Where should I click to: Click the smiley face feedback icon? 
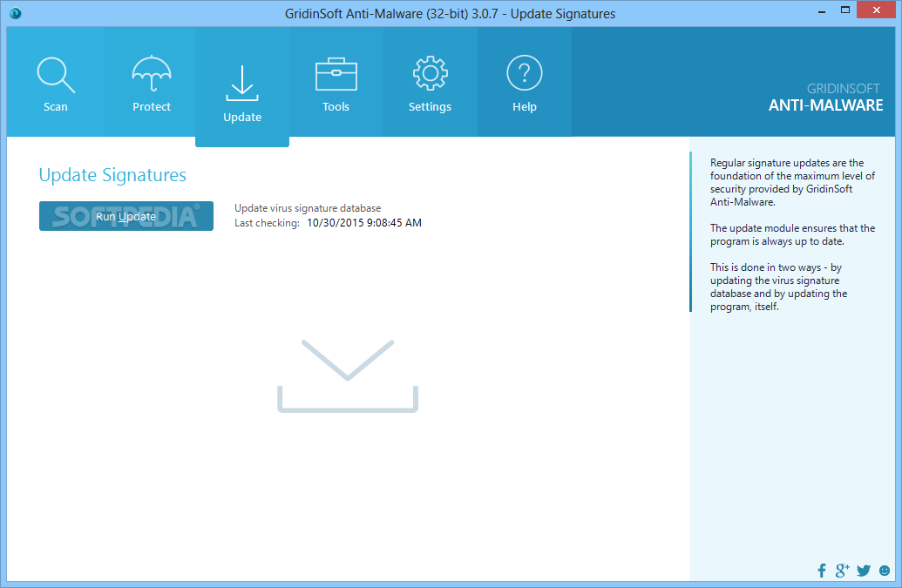click(x=885, y=571)
